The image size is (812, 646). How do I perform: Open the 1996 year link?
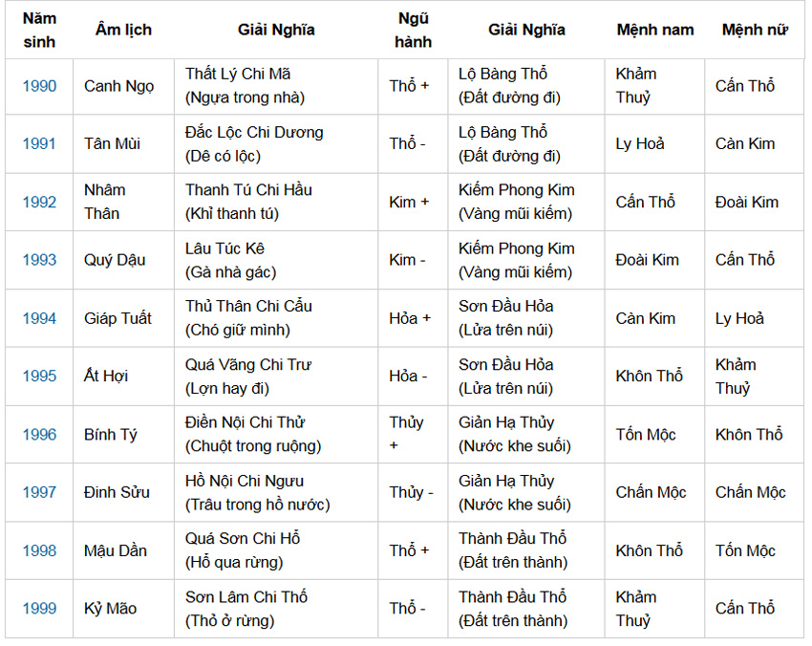[x=39, y=435]
